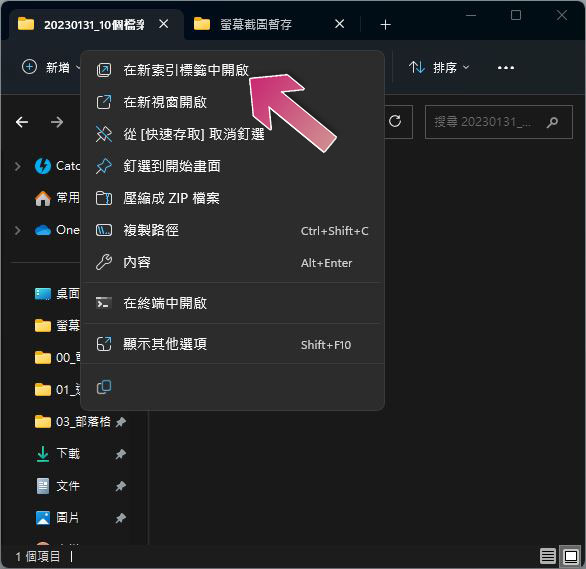Switch to the 螢幕截圖暫存 tab
This screenshot has width=586, height=569.
pos(257,25)
